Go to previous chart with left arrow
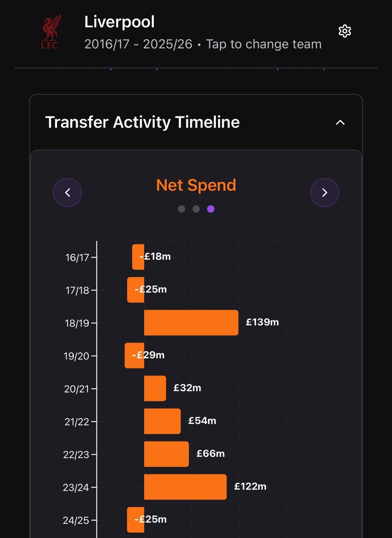The height and width of the screenshot is (538, 392). (67, 192)
